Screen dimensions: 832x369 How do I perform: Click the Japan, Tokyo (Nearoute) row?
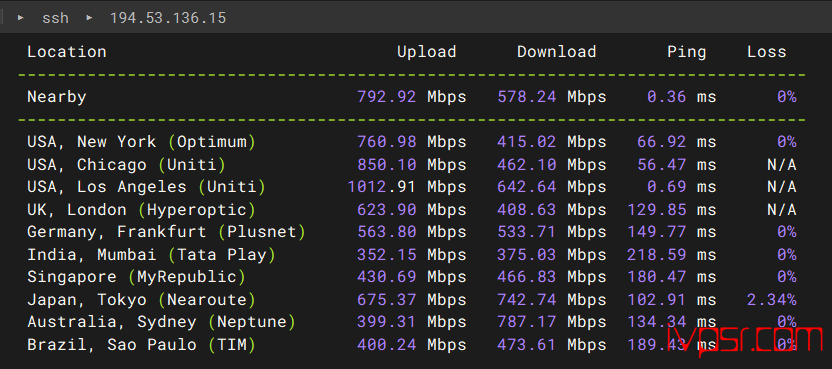(412, 300)
